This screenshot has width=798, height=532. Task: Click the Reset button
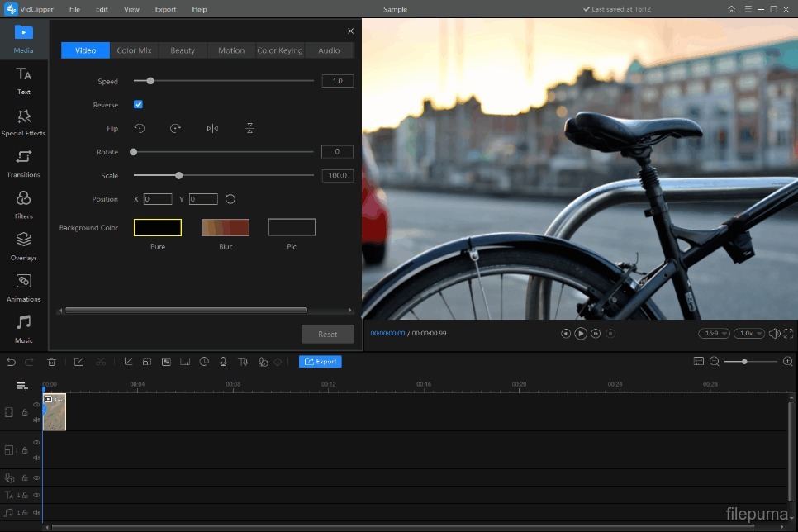pos(328,335)
